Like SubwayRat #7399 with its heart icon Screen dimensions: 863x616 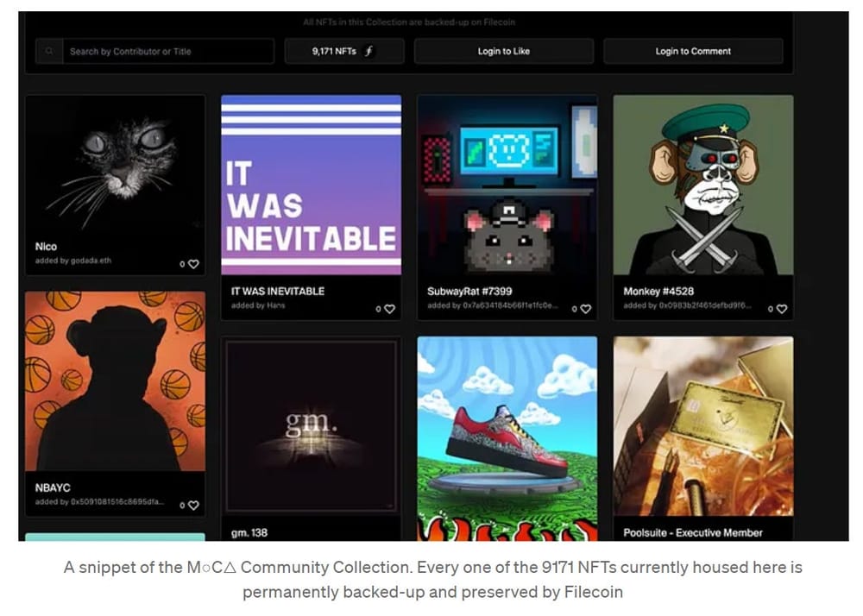pos(586,309)
